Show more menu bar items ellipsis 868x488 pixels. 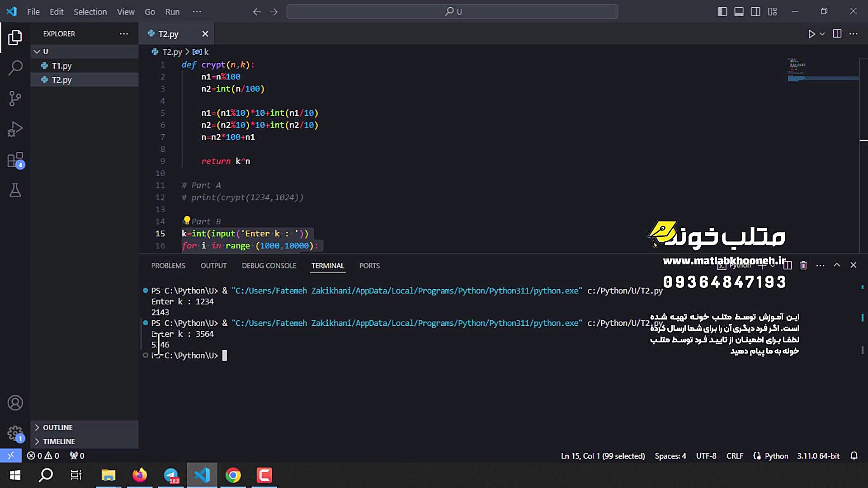(197, 12)
